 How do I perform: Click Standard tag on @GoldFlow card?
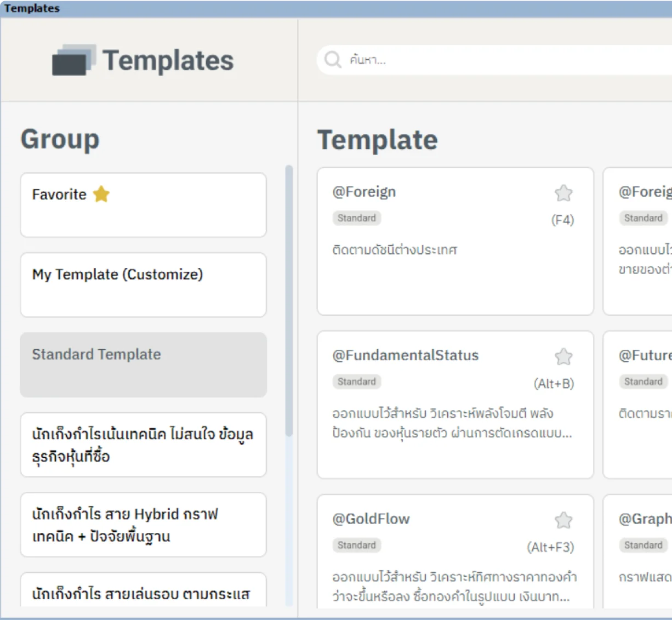click(x=357, y=545)
